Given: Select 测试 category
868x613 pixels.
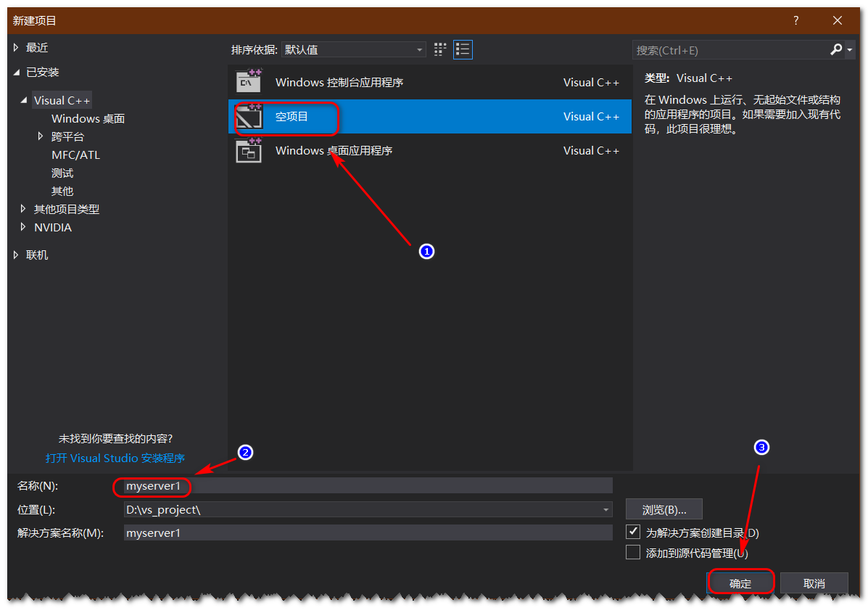Looking at the screenshot, I should 62,173.
